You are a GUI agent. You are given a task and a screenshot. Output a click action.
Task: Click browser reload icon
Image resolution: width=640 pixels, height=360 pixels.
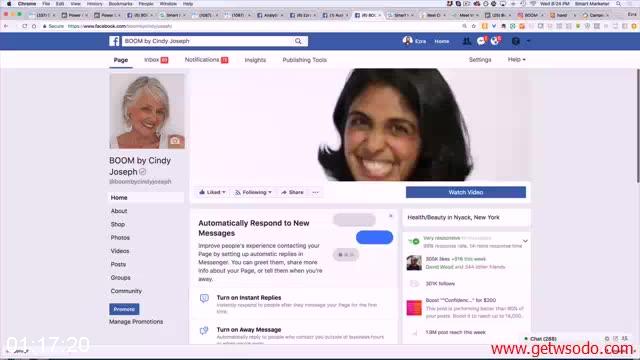pyautogui.click(x=24, y=26)
